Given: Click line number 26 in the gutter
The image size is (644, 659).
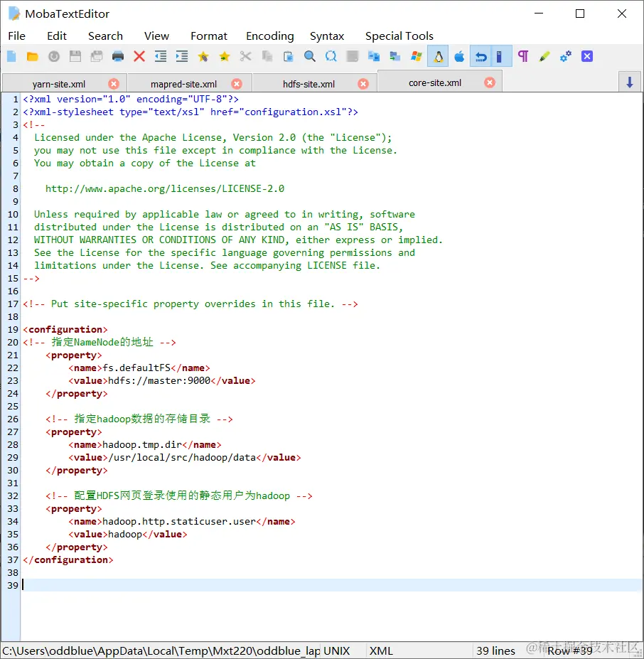Looking at the screenshot, I should 13,419.
